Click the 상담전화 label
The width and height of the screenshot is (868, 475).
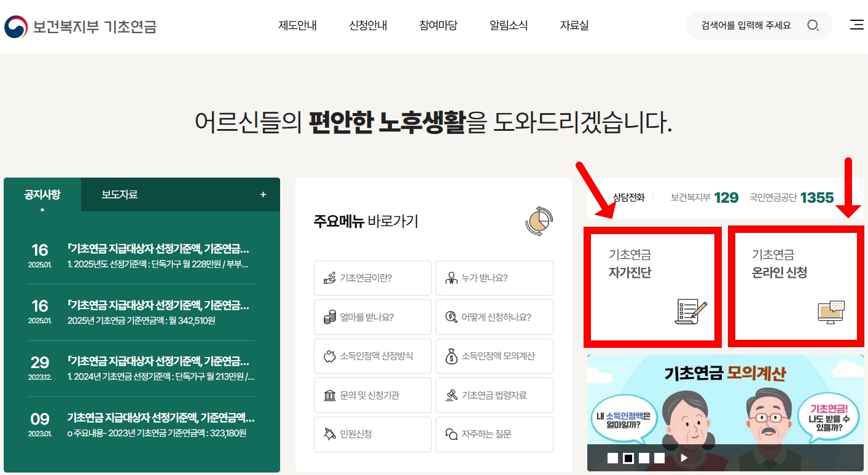[x=628, y=197]
